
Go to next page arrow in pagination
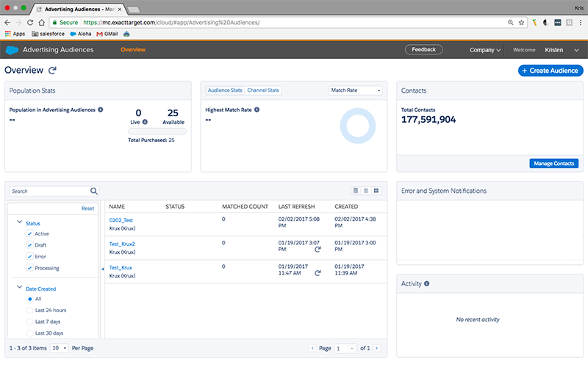(377, 348)
